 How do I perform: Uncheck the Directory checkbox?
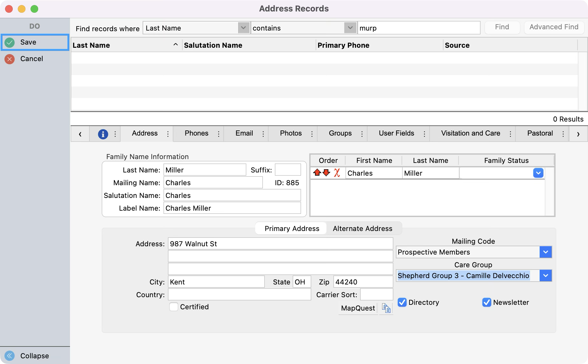coord(402,302)
